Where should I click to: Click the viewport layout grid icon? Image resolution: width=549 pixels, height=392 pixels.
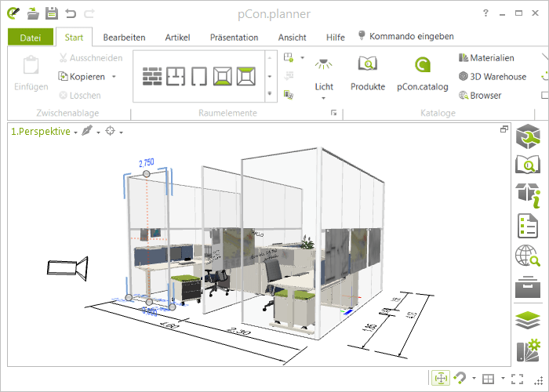click(488, 379)
